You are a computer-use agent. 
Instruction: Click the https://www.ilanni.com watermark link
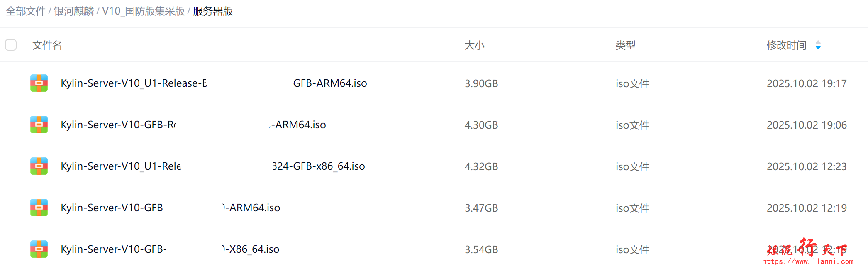click(807, 261)
